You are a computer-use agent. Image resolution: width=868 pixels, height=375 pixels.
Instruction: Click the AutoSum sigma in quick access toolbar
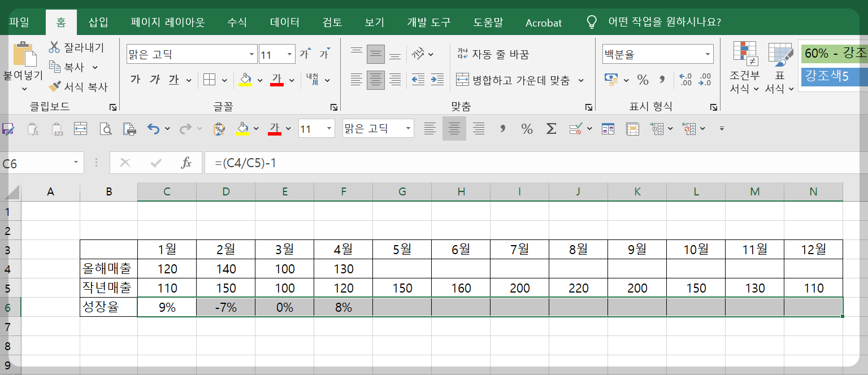[551, 129]
